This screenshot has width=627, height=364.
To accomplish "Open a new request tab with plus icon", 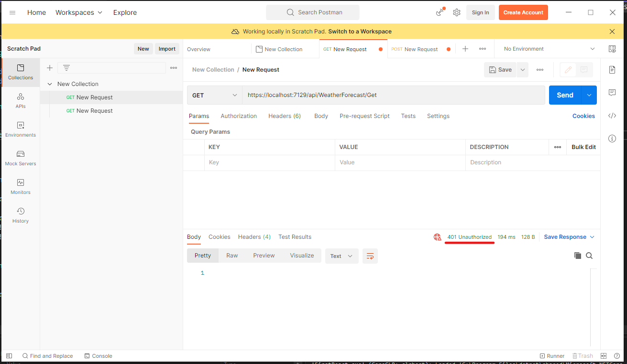I will pyautogui.click(x=465, y=49).
